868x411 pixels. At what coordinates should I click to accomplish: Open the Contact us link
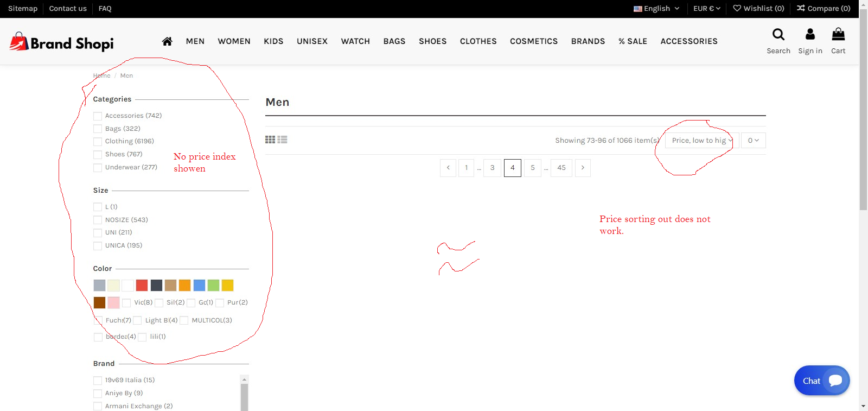click(x=68, y=8)
